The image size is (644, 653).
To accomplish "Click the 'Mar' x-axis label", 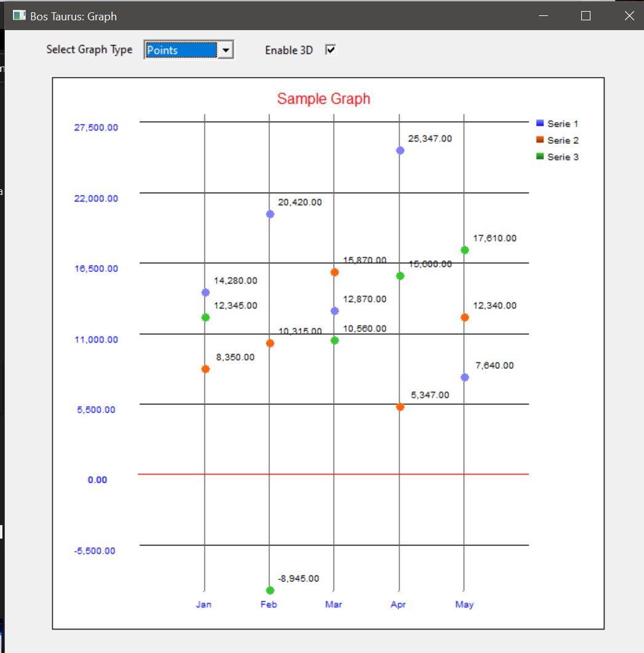I will coord(333,604).
